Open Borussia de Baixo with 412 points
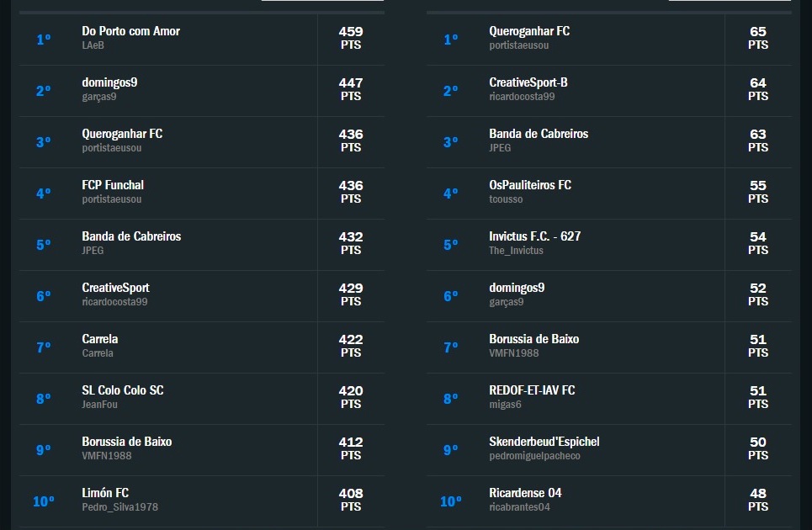812x530 pixels. pos(202,449)
